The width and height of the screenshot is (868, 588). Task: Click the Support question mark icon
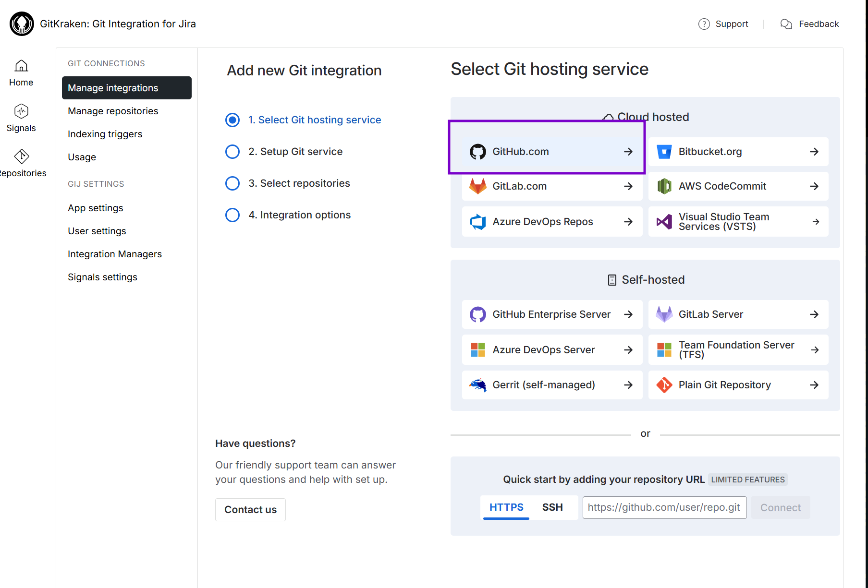[x=704, y=24]
